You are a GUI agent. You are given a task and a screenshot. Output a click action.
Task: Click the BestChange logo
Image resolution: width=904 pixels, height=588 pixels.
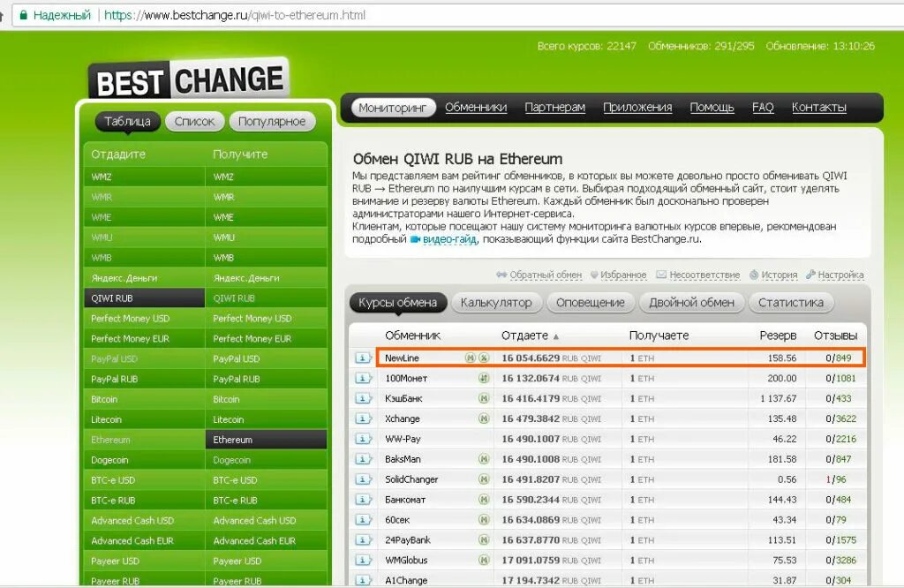coord(189,79)
